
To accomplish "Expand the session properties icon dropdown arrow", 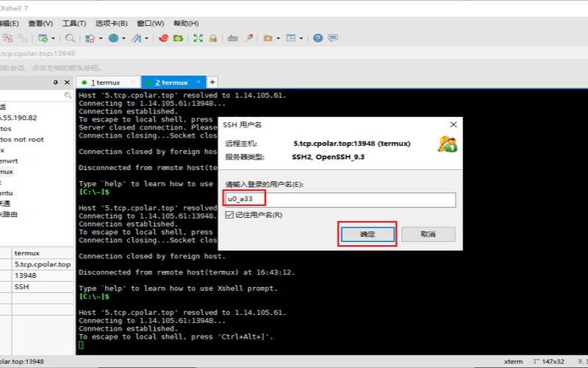I will point(53,38).
